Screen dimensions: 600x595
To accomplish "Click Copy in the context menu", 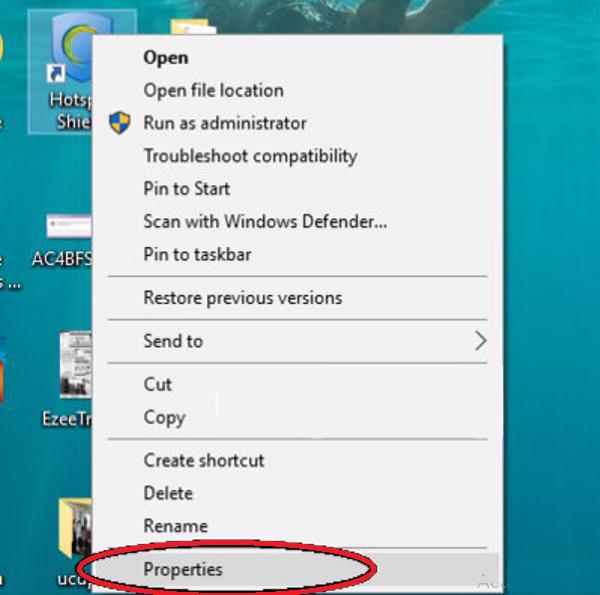I will 164,417.
